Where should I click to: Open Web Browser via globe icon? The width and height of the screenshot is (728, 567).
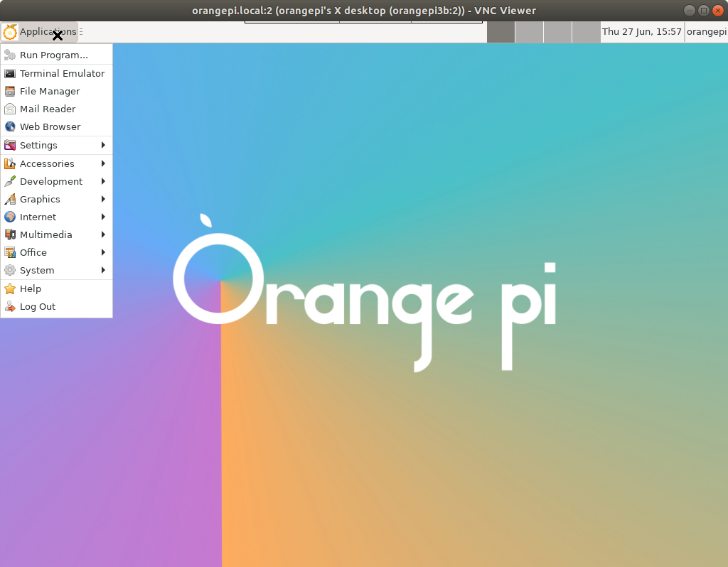[10, 126]
